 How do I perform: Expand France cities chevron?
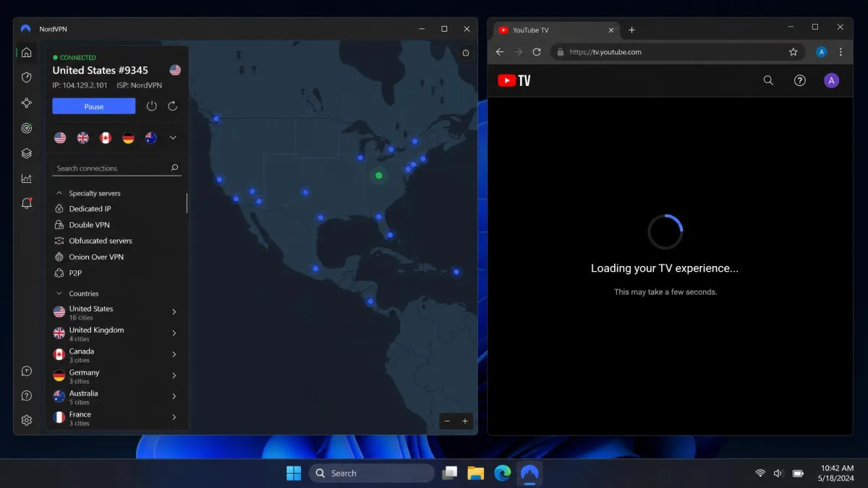(x=174, y=417)
